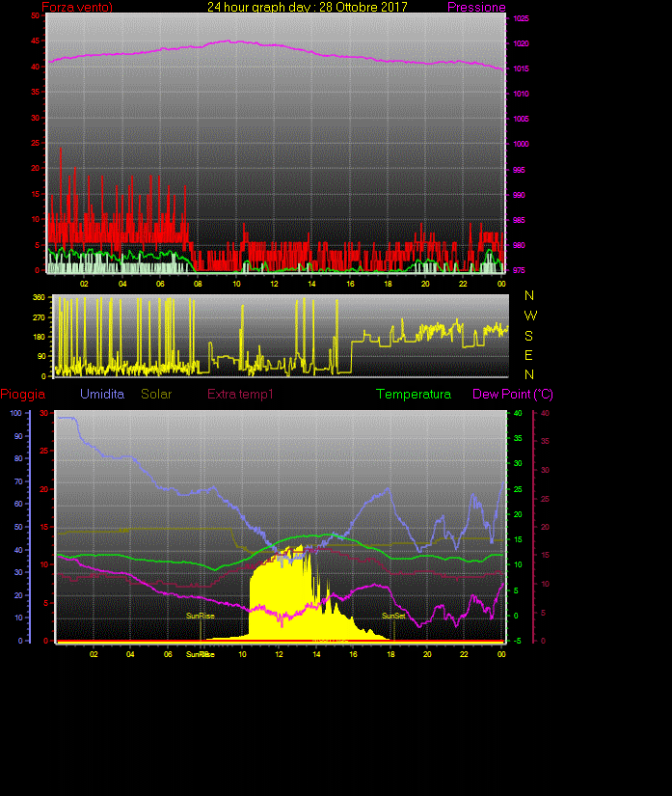Select the 1000 pressure axis value
Viewport: 672px width, 796px height.
pos(521,144)
